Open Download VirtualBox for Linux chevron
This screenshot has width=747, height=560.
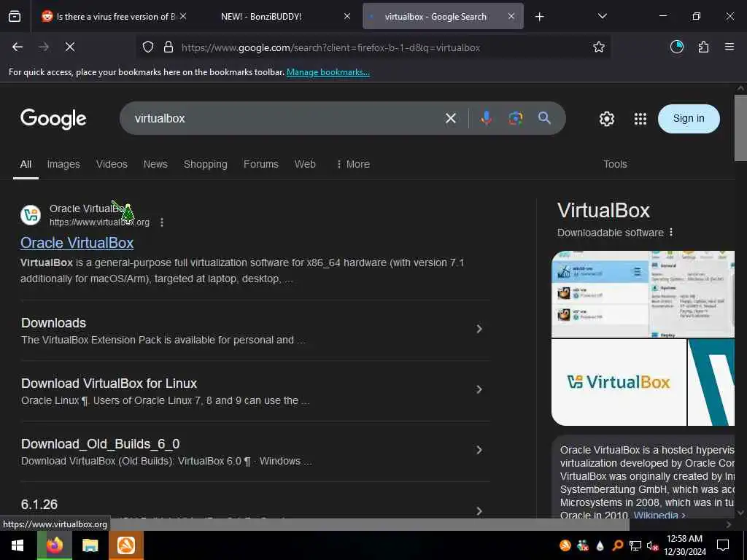(x=479, y=389)
